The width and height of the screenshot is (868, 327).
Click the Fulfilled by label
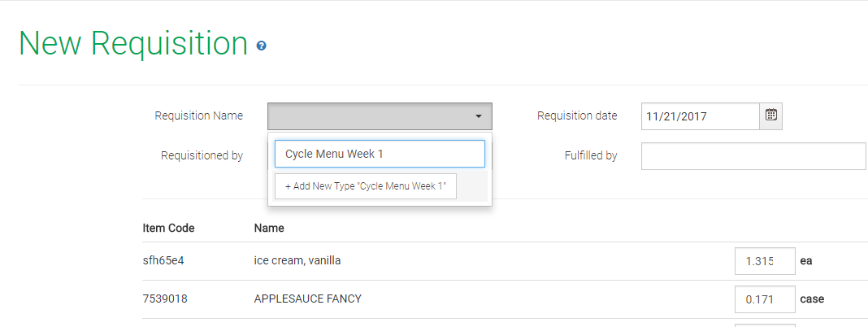pyautogui.click(x=591, y=155)
